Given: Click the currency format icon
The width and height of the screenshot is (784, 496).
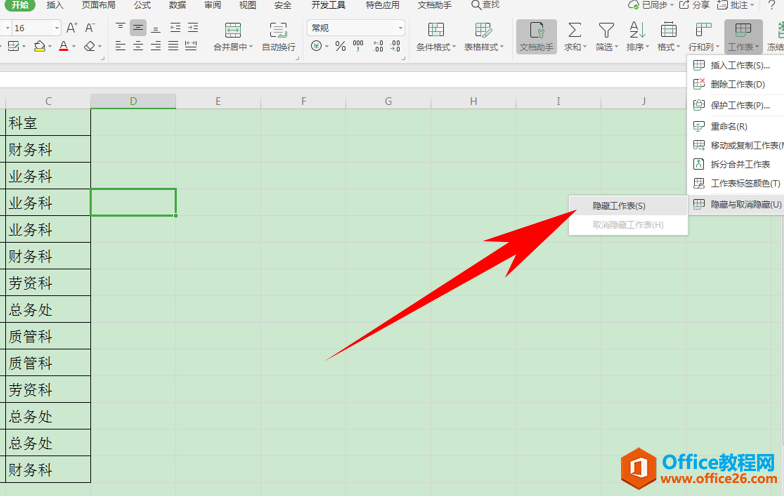Looking at the screenshot, I should click(316, 46).
